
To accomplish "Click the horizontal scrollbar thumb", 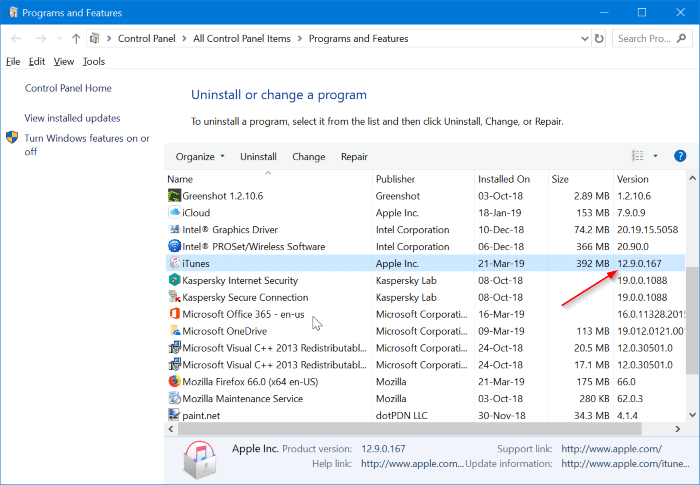I will pos(409,429).
